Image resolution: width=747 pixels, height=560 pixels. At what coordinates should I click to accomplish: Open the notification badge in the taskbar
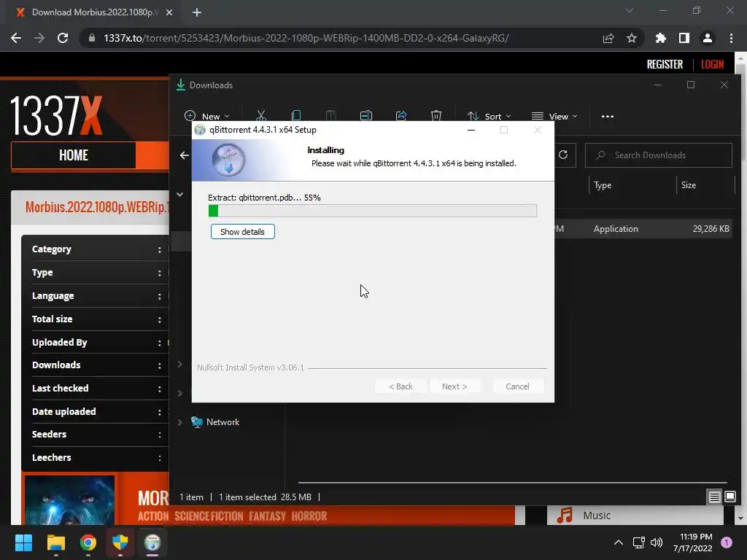coord(727,542)
